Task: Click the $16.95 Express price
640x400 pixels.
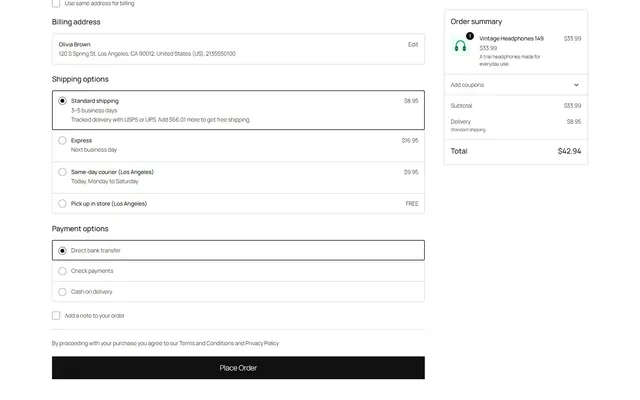Action: [x=410, y=140]
